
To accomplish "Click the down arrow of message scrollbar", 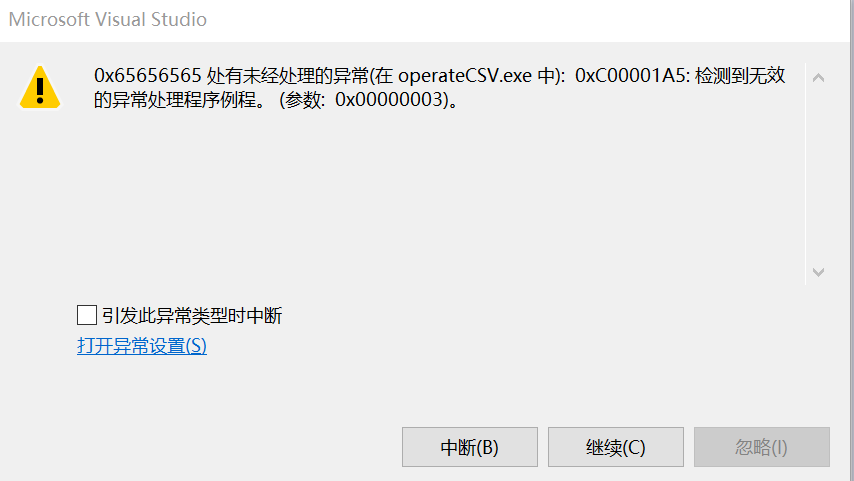I will (x=818, y=272).
